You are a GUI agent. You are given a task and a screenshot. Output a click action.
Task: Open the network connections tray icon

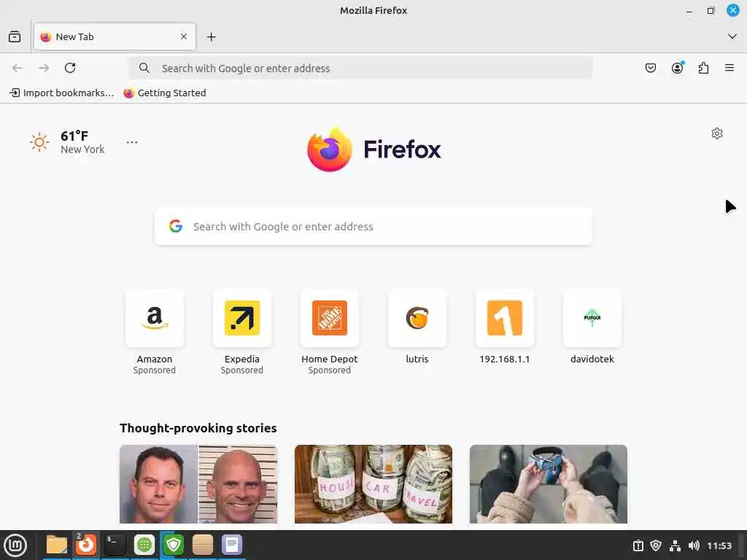click(x=675, y=545)
